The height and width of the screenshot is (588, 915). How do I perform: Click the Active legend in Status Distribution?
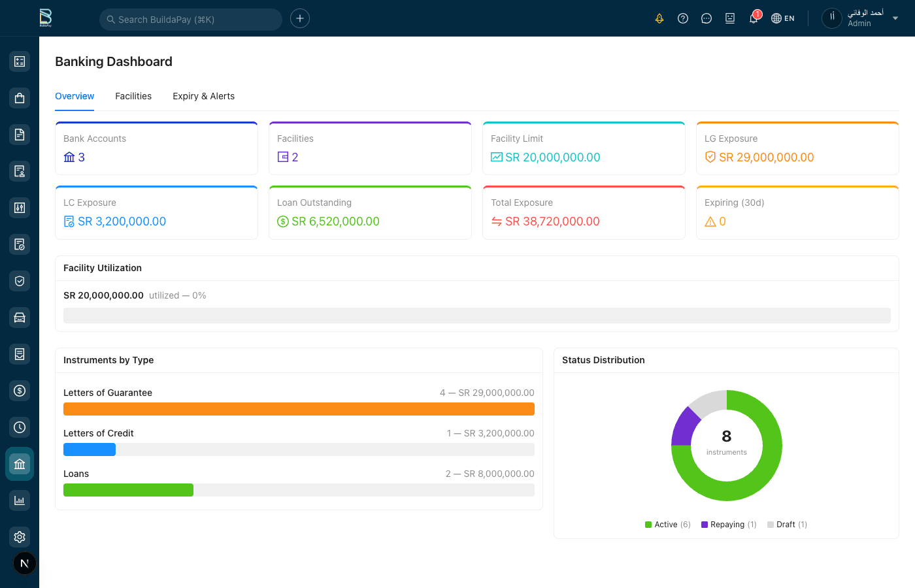coord(667,524)
